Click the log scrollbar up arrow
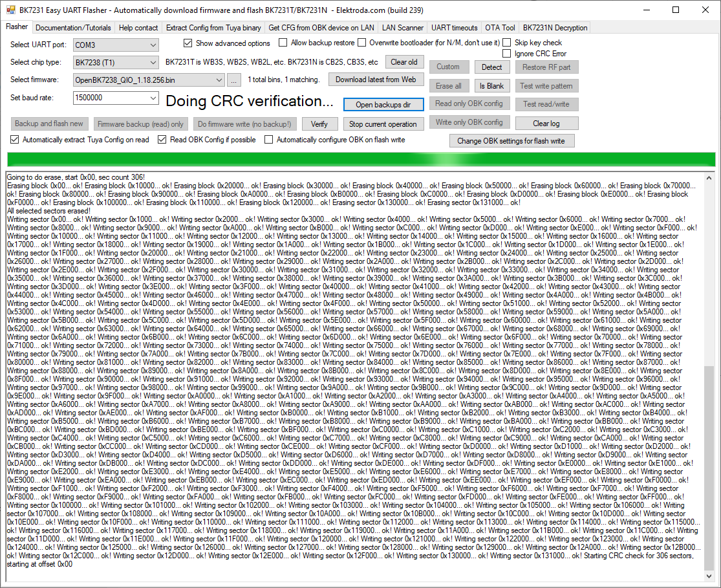Image resolution: width=721 pixels, height=588 pixels. [x=709, y=178]
